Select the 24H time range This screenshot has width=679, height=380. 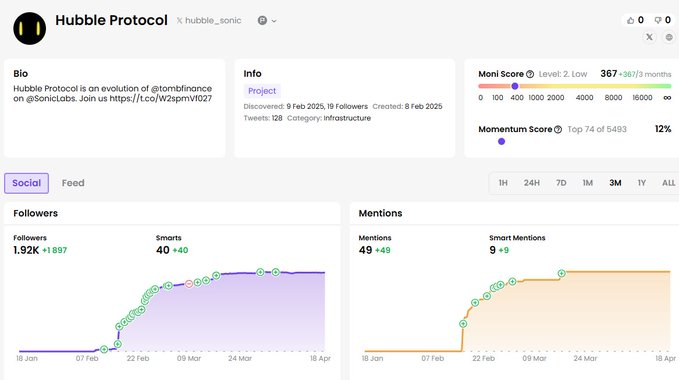pyautogui.click(x=531, y=183)
